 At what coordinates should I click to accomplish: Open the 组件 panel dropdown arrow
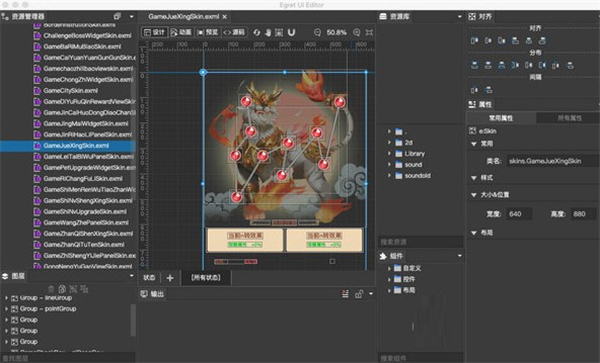coord(460,256)
